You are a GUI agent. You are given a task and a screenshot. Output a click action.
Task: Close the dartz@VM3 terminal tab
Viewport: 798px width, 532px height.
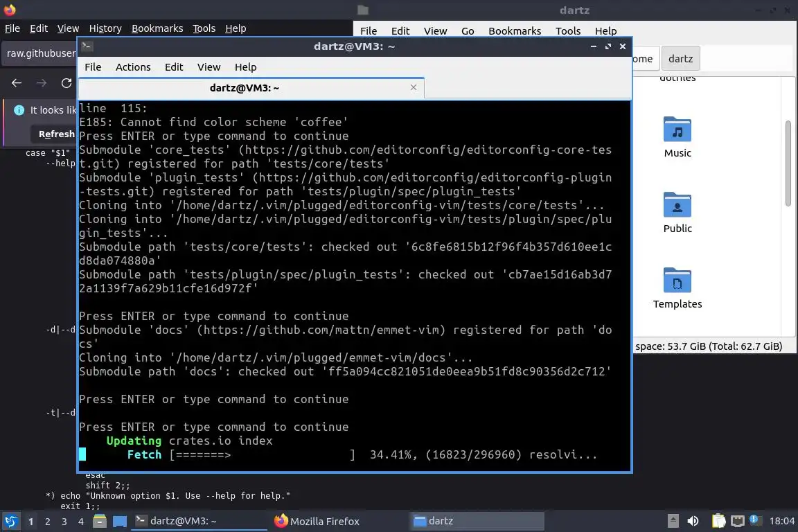(414, 87)
